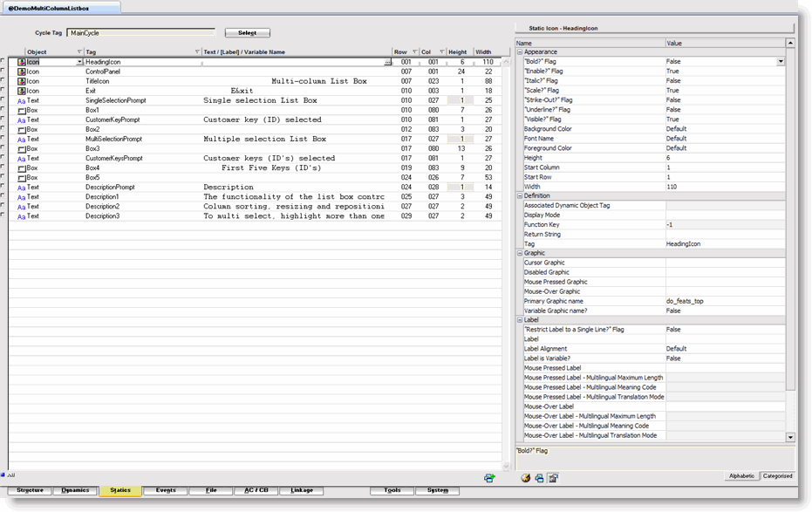Click the box glyph in the Box5 row
This screenshot has width=812, height=512.
coord(21,178)
